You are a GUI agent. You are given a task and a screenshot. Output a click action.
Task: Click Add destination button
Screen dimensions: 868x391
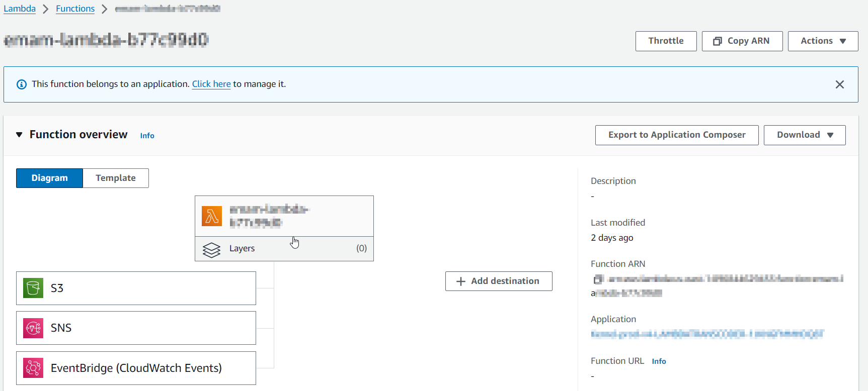(499, 281)
